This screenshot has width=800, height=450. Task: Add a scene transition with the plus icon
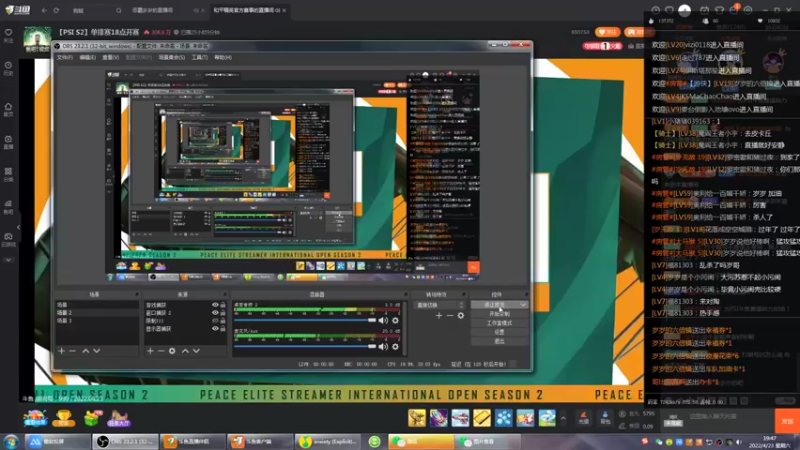[x=439, y=316]
